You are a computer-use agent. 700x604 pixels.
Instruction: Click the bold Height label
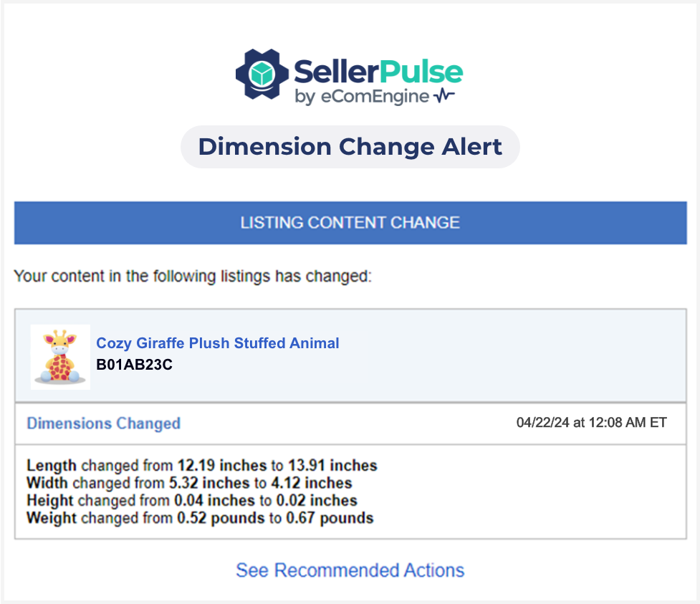[x=50, y=500]
